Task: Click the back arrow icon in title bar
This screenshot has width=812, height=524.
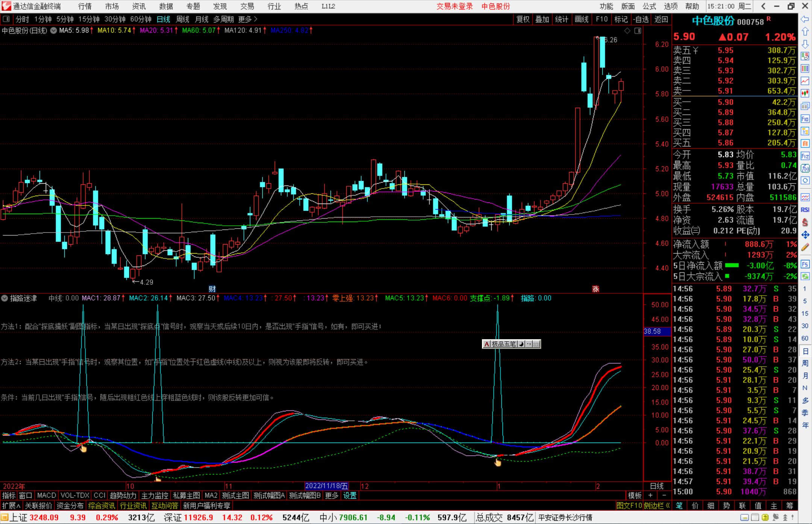Action: click(x=763, y=6)
